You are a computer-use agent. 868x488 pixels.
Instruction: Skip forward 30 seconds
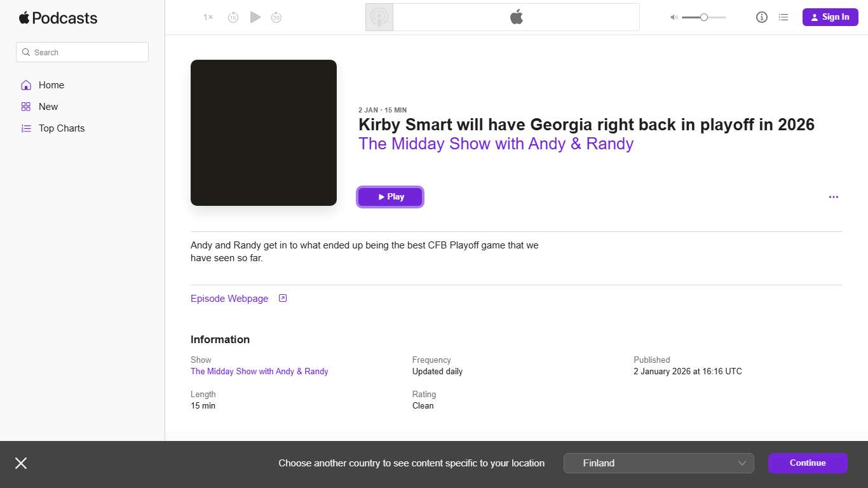[276, 17]
